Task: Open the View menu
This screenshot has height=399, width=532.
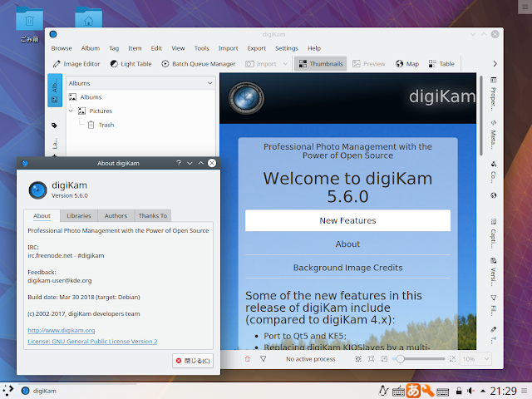Action: pos(178,48)
